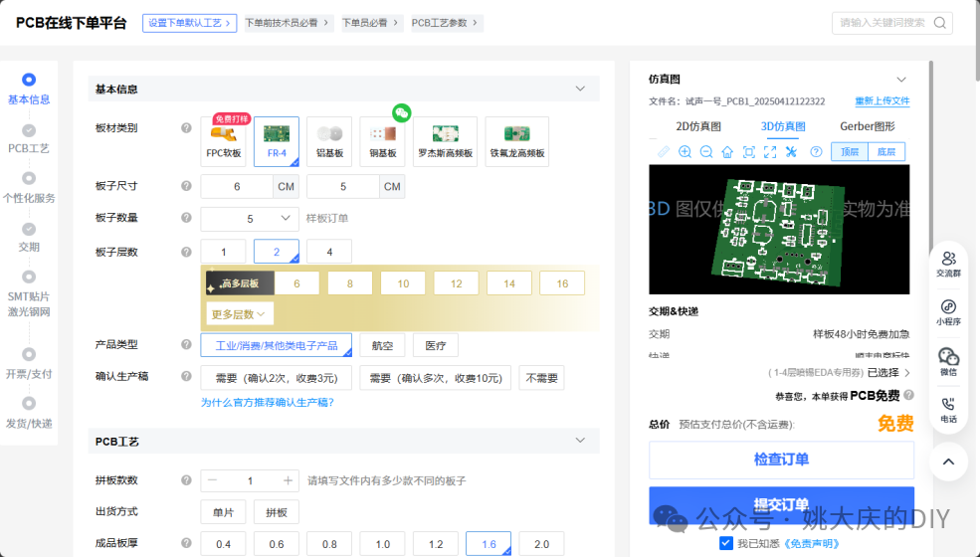Open the 交流群 chat group icon
Screen dimensions: 980x557
coord(949,264)
